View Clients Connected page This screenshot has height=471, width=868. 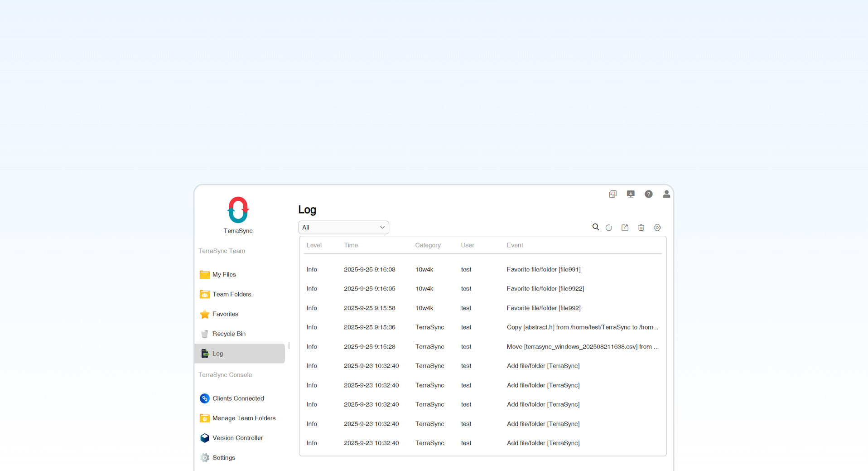tap(238, 398)
